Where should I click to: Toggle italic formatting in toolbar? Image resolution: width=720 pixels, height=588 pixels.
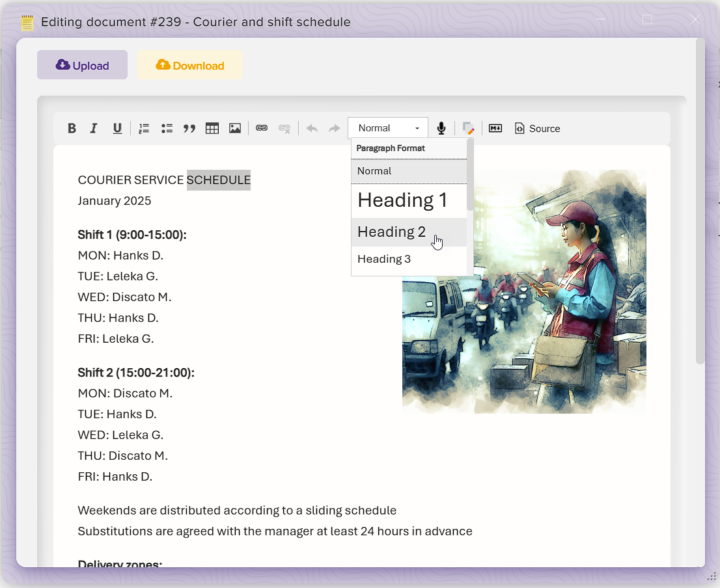click(94, 128)
